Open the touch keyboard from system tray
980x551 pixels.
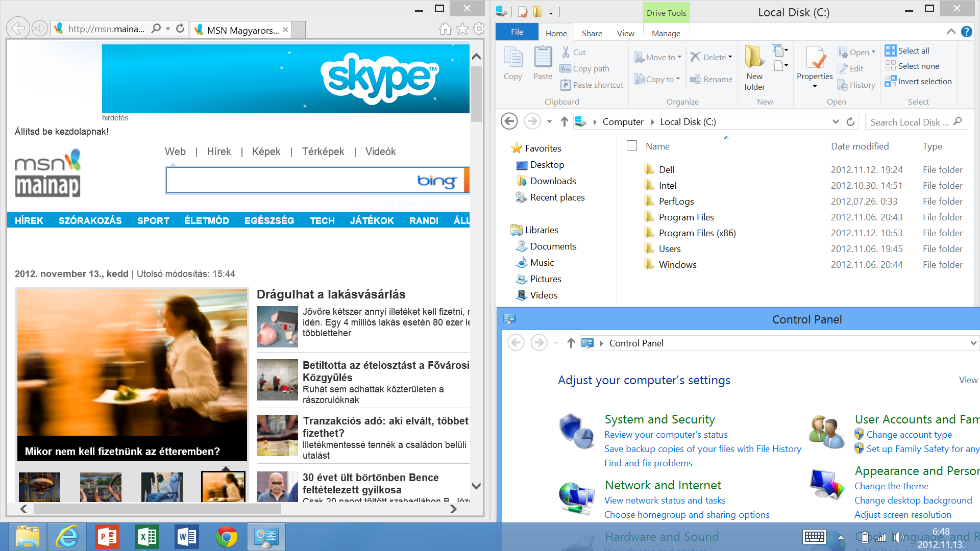814,537
